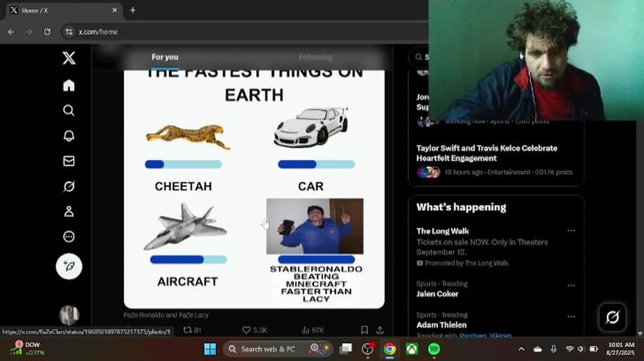This screenshot has height=361, width=644.
Task: Open Chrome from taskbar
Action: [390, 349]
